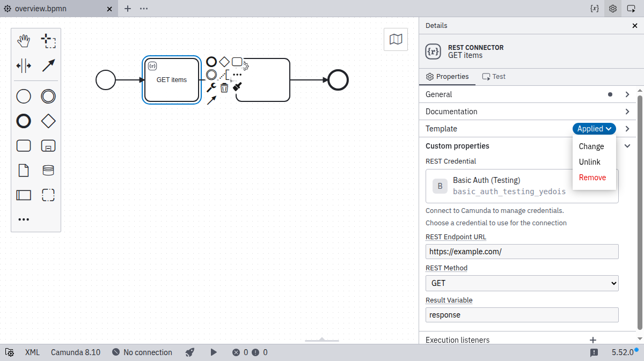The height and width of the screenshot is (361, 644).
Task: Open more palette tools via ellipsis
Action: [x=24, y=219]
